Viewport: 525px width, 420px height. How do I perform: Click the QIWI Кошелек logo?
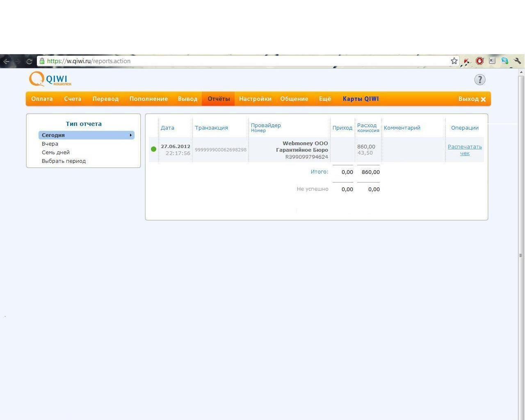[x=50, y=79]
